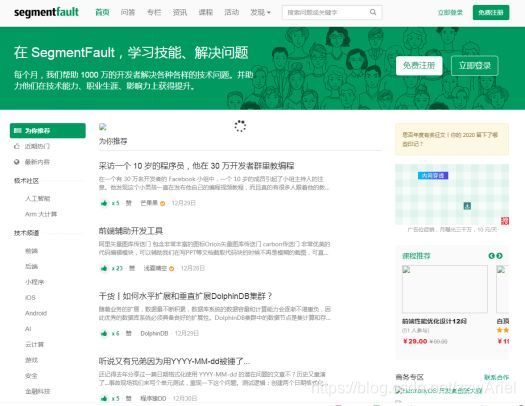Open the 后端 channel
The image size is (525, 406).
(x=31, y=266)
